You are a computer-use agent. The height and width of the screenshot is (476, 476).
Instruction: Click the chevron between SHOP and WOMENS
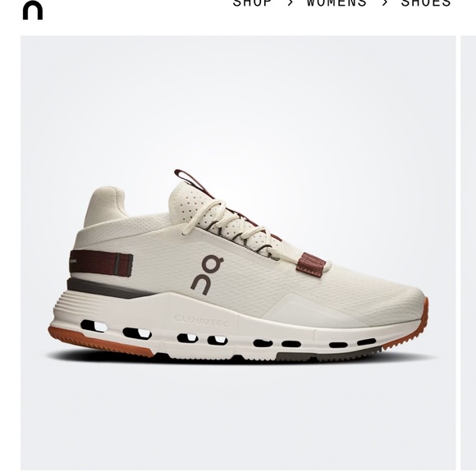tap(290, 3)
